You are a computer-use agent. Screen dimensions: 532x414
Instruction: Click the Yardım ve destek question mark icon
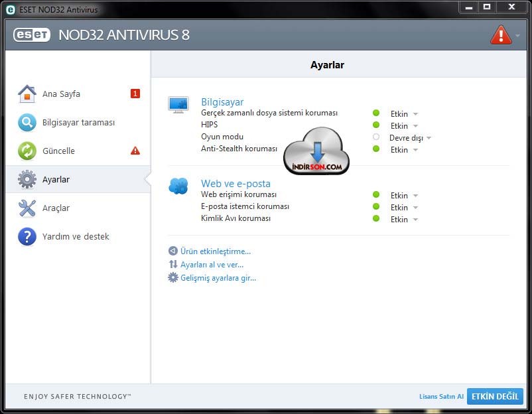pyautogui.click(x=27, y=236)
